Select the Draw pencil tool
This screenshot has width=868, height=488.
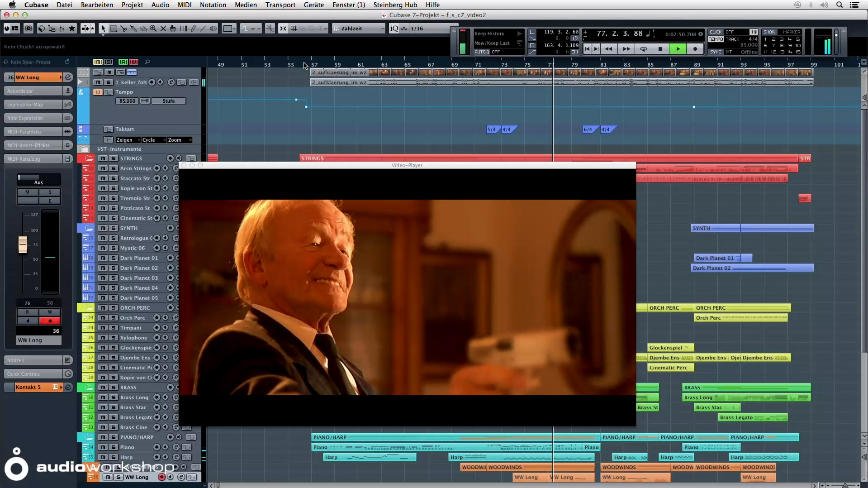click(x=193, y=29)
